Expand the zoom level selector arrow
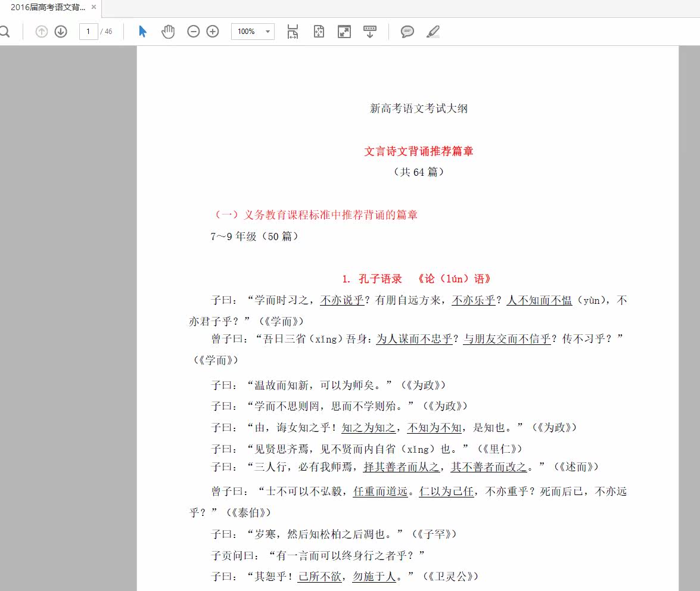Screen dimensions: 700x591 267,32
